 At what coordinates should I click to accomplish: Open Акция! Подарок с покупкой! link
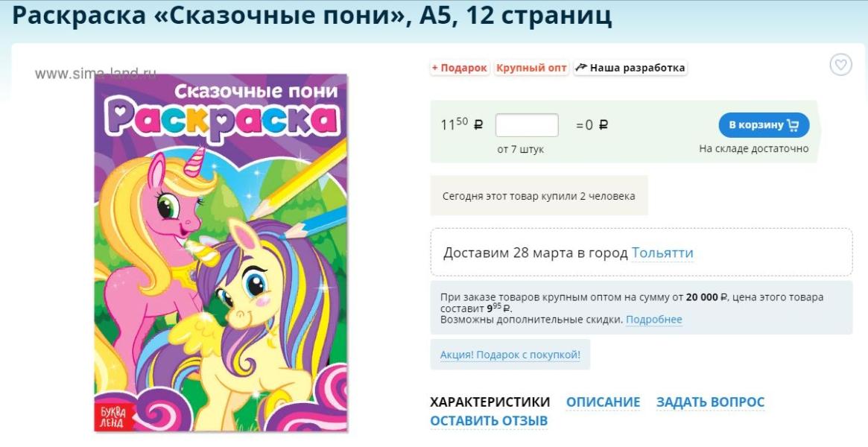pos(510,355)
